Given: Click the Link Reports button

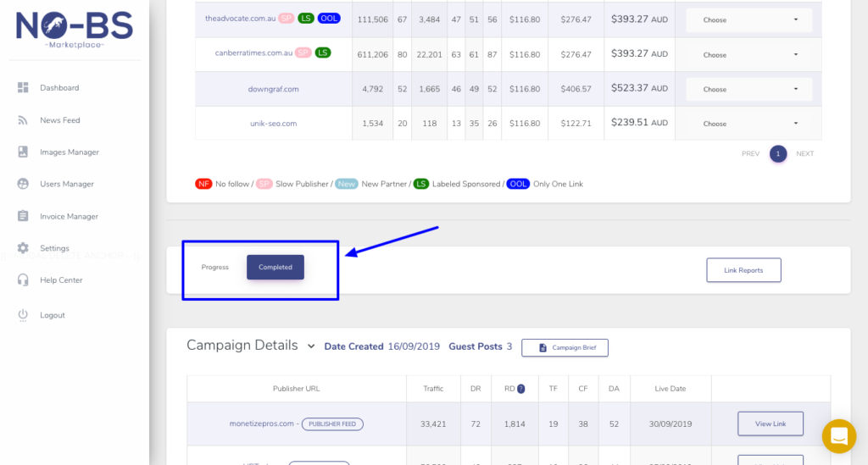Looking at the screenshot, I should [743, 270].
